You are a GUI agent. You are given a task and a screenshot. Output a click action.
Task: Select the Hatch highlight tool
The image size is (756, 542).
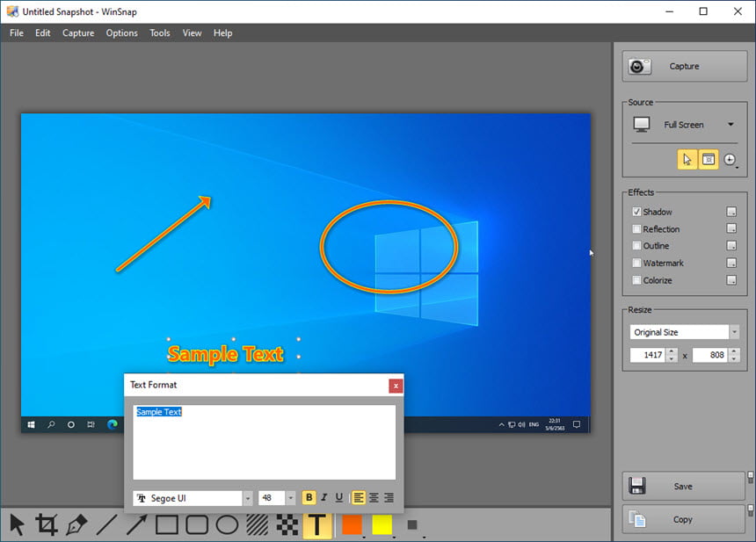coord(258,524)
